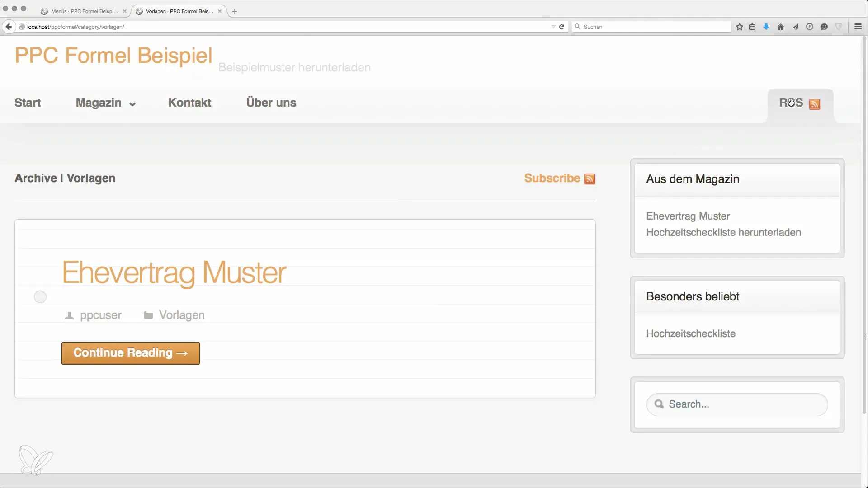Click the bookmark star icon
This screenshot has height=488, width=868.
tap(740, 27)
